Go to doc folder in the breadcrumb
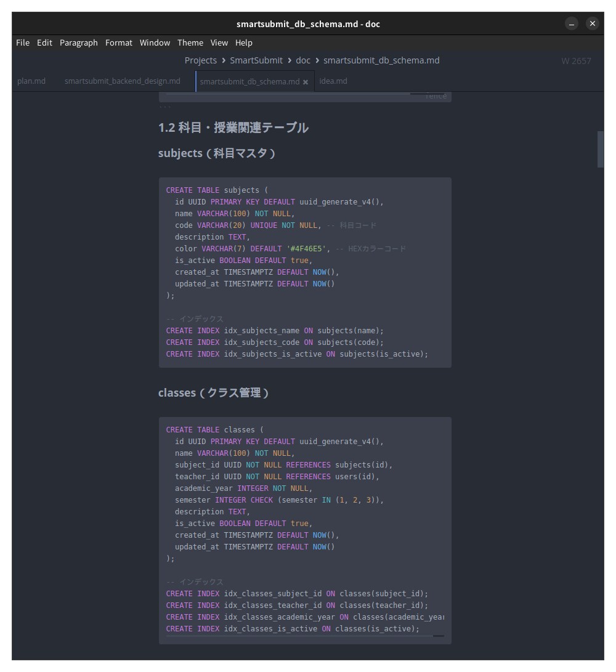The width and height of the screenshot is (616, 672). pyautogui.click(x=303, y=60)
